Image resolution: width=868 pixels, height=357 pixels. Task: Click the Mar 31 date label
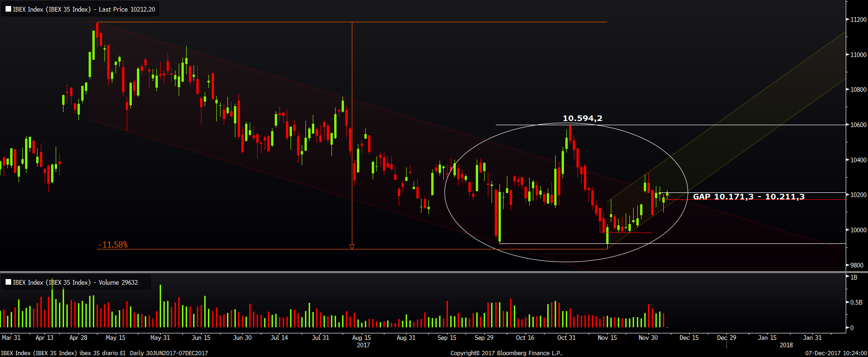(x=11, y=338)
